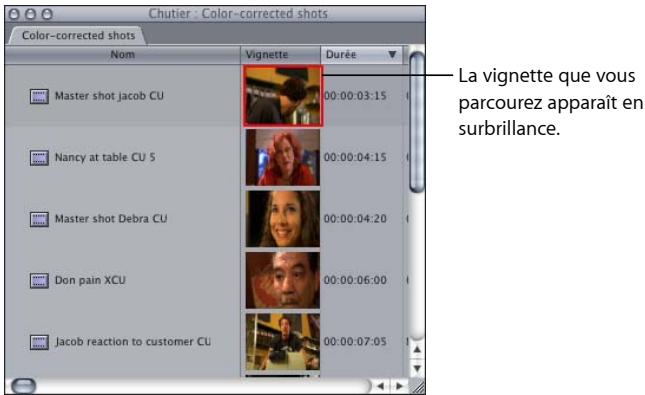Click the duration 00:00:03:15
The image size is (645, 395).
355,96
